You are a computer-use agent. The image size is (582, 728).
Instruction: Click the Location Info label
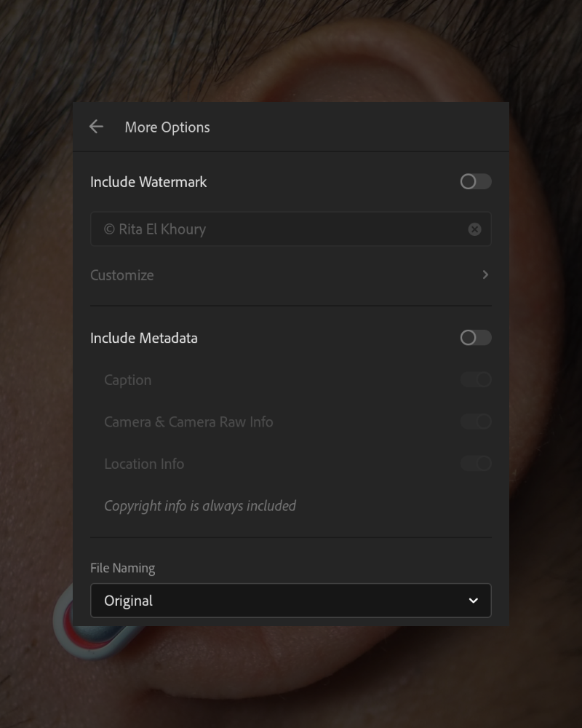144,464
